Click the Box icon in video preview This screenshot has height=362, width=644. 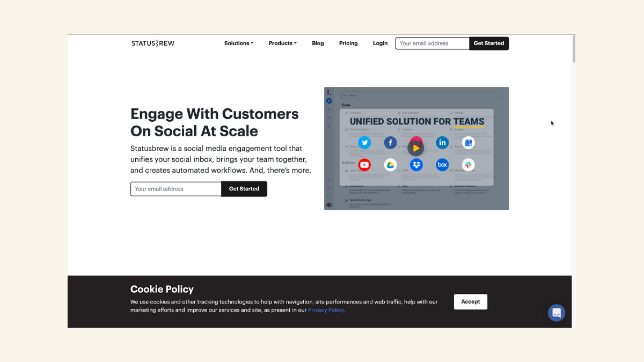tap(442, 165)
